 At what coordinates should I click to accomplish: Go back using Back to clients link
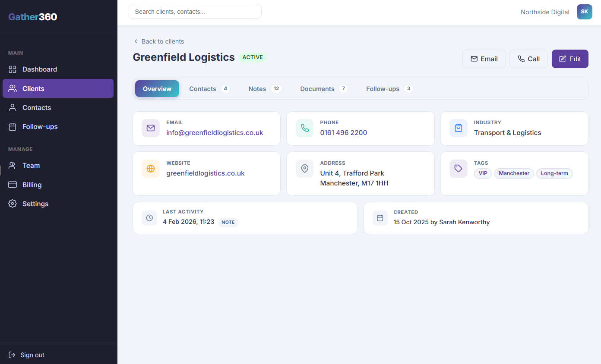point(159,41)
